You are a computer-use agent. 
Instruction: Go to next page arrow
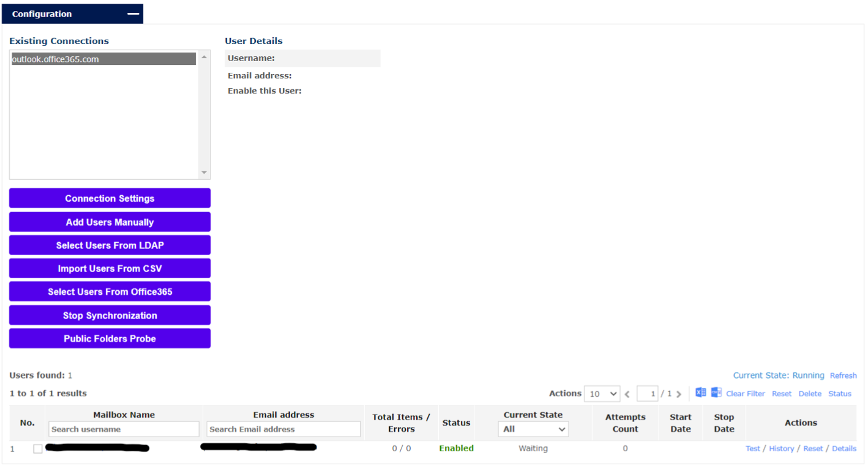click(679, 394)
